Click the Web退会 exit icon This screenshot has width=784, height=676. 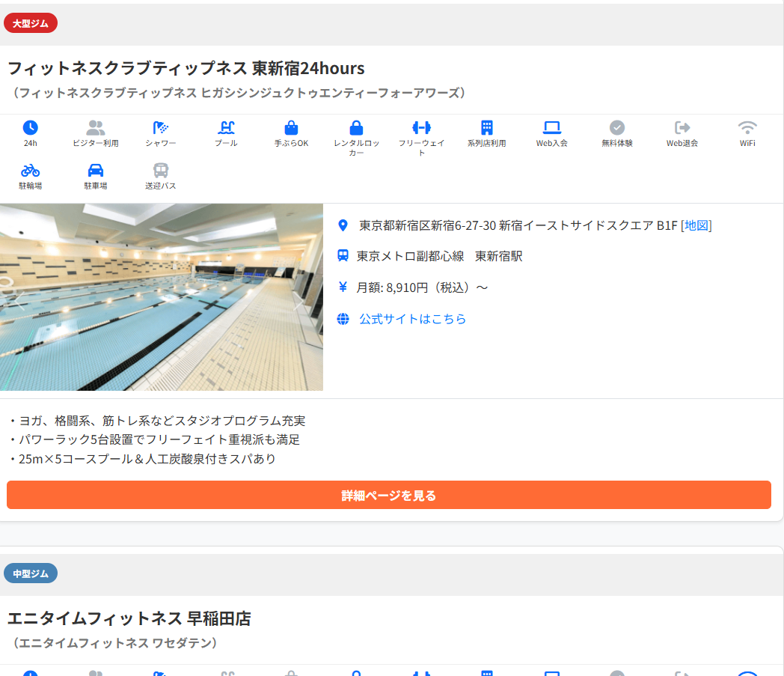(x=682, y=127)
